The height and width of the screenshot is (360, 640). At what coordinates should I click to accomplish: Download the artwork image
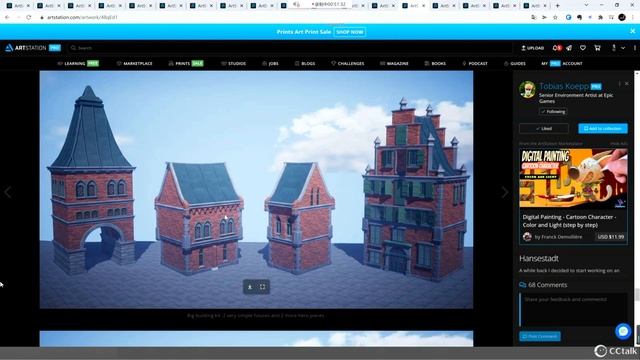pos(250,287)
